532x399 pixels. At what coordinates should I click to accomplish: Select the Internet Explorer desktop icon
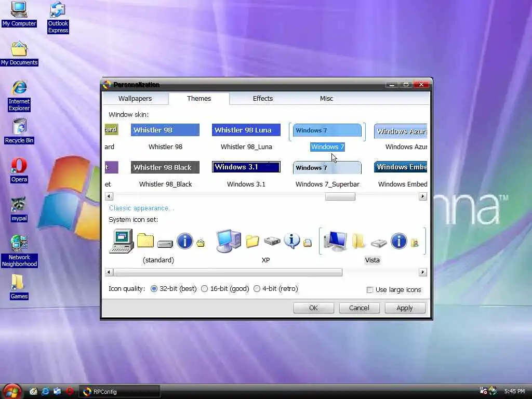tap(19, 96)
